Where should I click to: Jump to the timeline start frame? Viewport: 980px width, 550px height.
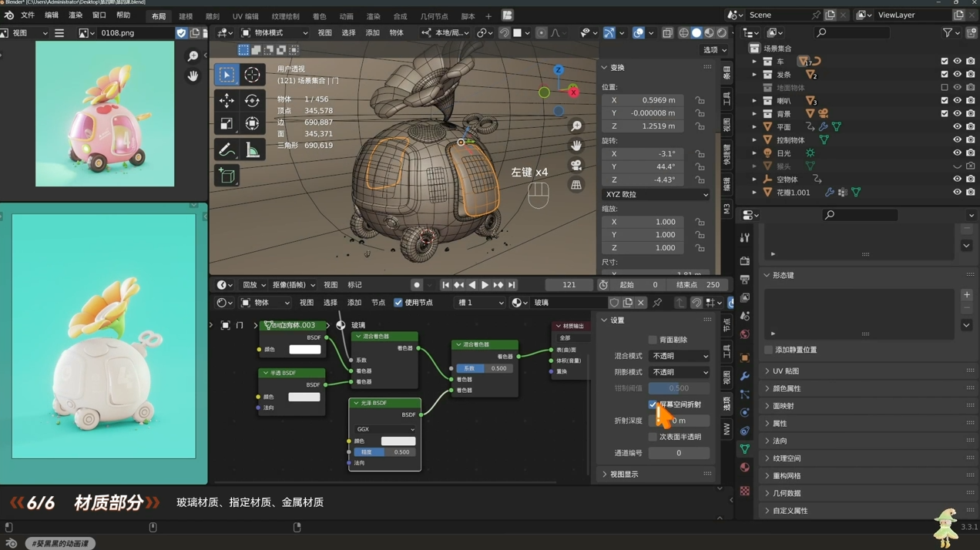pyautogui.click(x=445, y=285)
